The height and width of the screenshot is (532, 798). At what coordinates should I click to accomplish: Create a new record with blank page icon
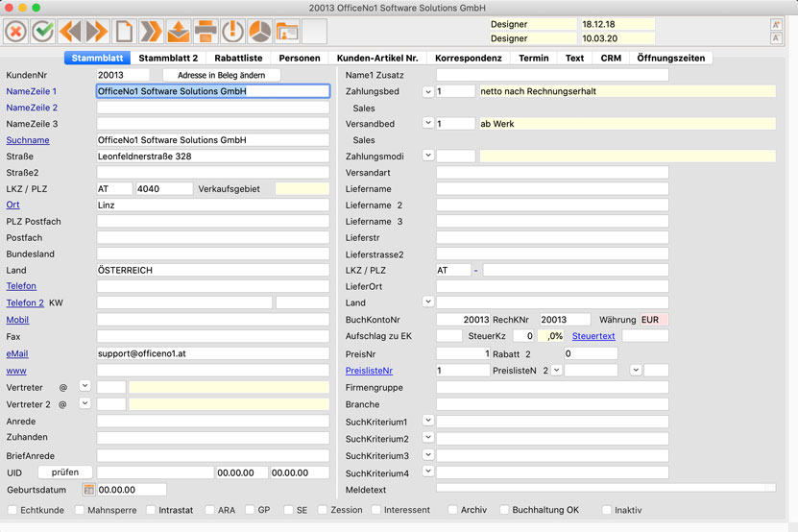pyautogui.click(x=124, y=32)
